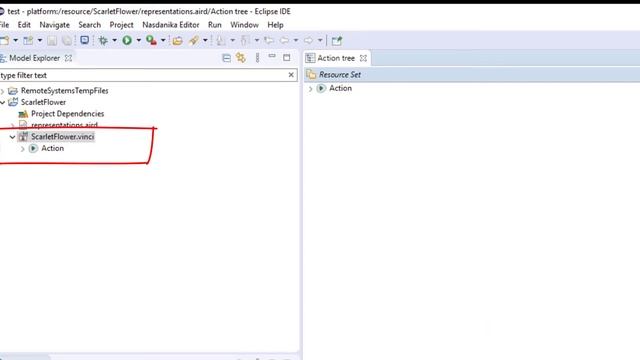
Task: Expand the RemoteSystemsTempFiles project
Action: 2,91
